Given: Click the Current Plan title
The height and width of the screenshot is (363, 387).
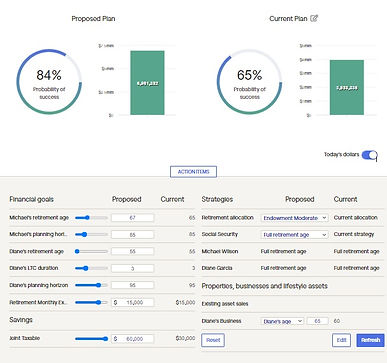Looking at the screenshot, I should 288,19.
